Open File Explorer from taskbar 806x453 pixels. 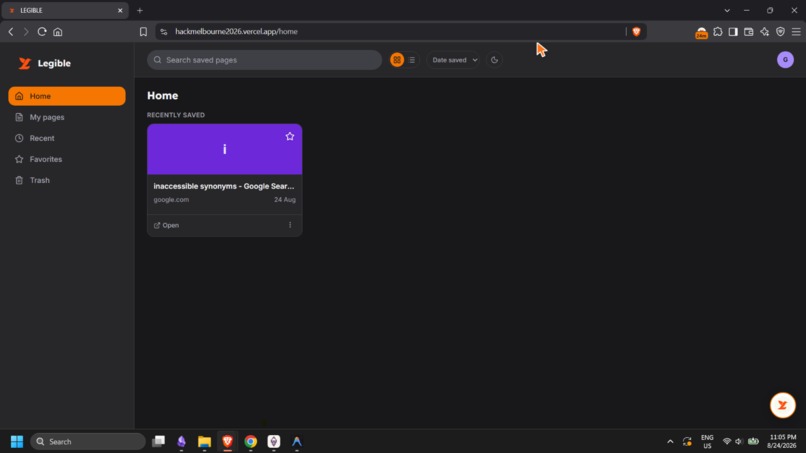coord(205,442)
